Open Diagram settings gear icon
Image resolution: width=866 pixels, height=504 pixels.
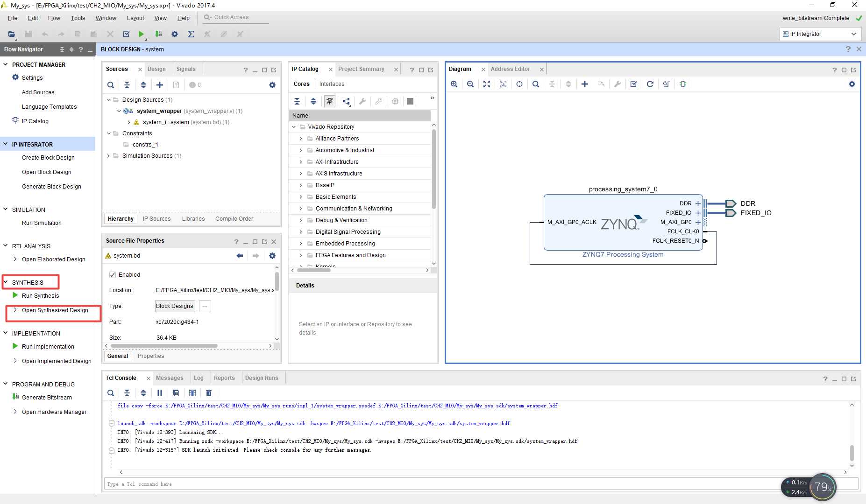click(852, 84)
